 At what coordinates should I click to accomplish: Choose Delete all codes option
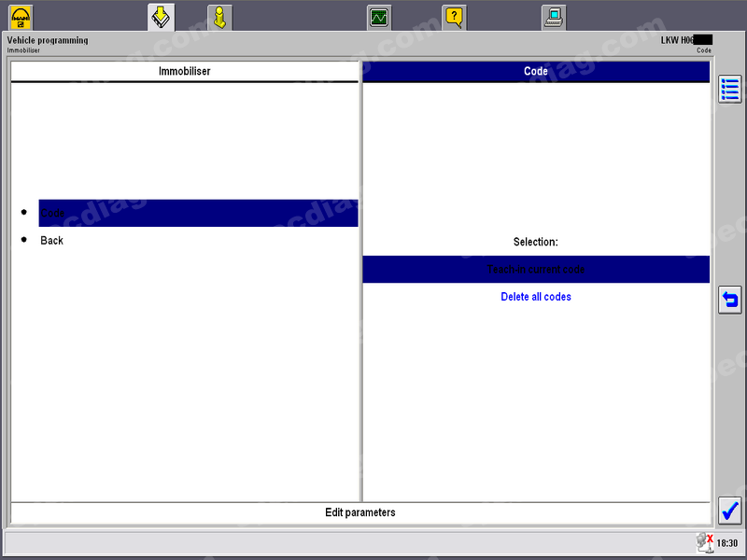pyautogui.click(x=536, y=297)
